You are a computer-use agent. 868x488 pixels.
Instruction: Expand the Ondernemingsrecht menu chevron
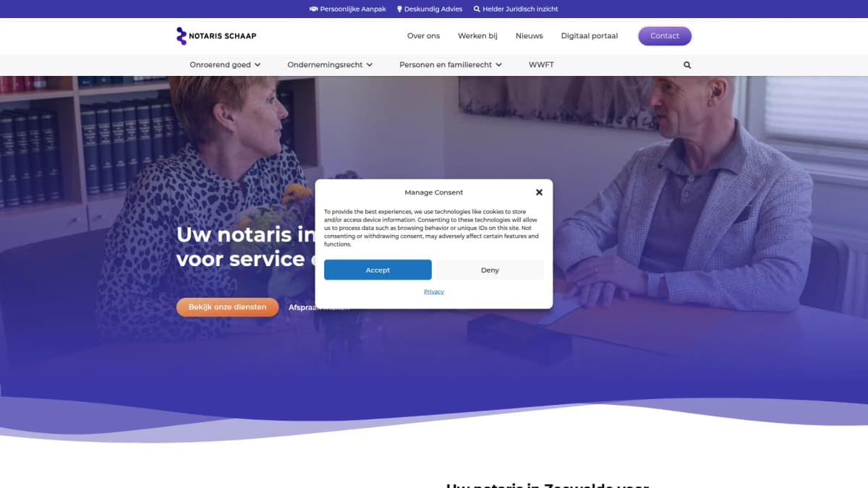(x=370, y=65)
